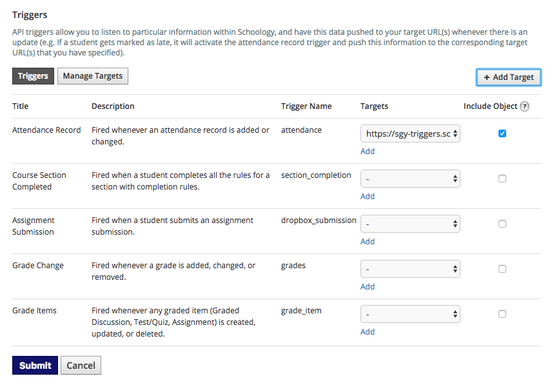This screenshot has width=552, height=392.
Task: Open the grade_item targets dropdown
Action: 410,314
